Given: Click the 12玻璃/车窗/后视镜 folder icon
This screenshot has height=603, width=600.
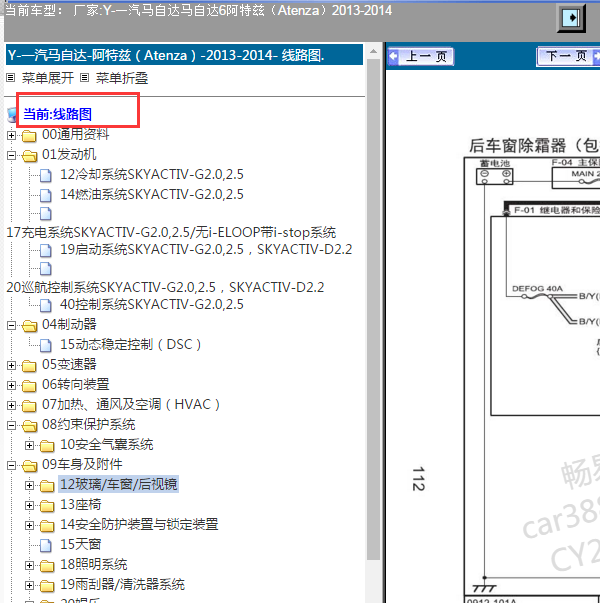Looking at the screenshot, I should pos(47,485).
